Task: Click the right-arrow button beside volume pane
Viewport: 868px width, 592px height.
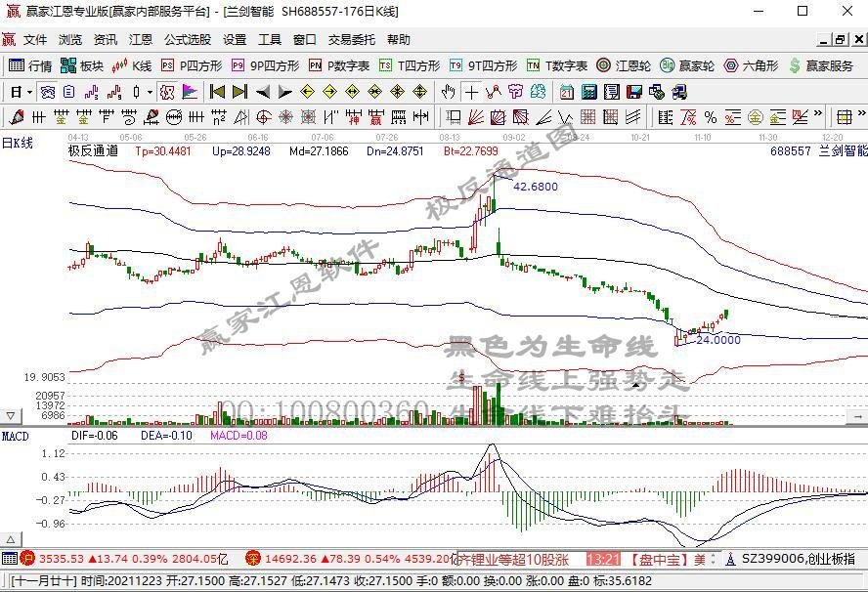Action: tap(858, 416)
